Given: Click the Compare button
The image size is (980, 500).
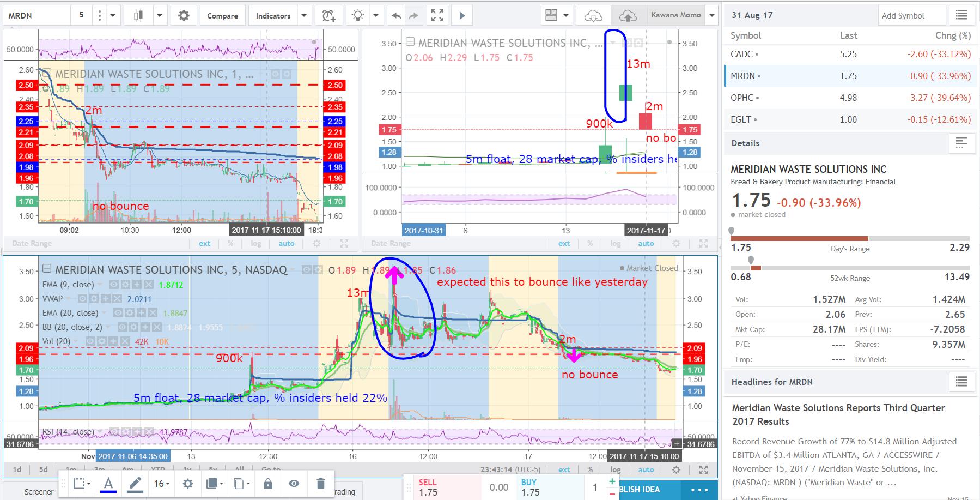Looking at the screenshot, I should click(222, 16).
